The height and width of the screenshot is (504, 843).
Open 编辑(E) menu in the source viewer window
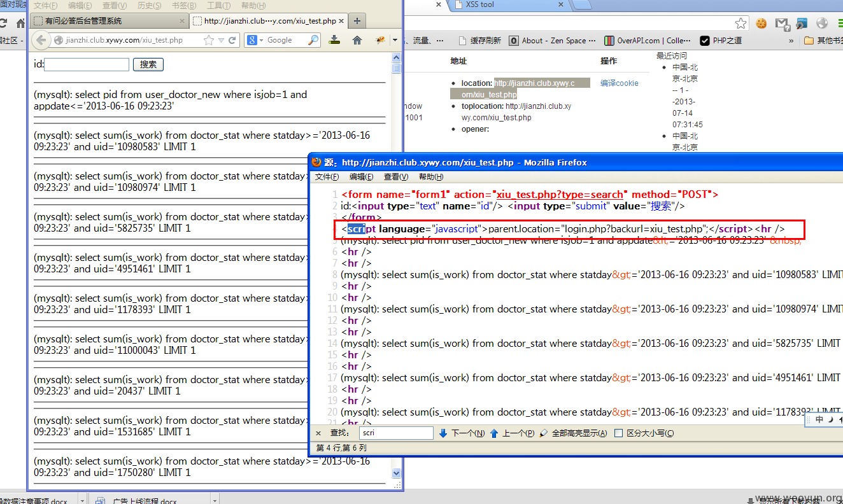[x=362, y=177]
